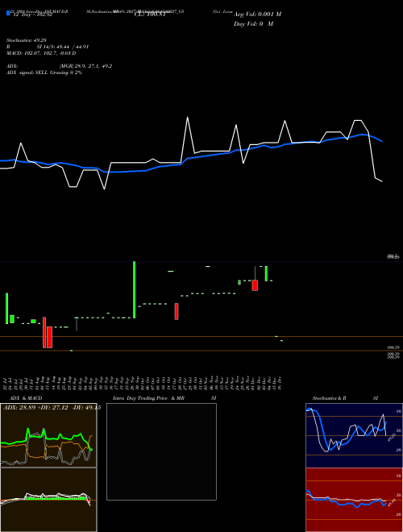The height and width of the screenshot is (532, 403).
Task: Click the 'ADX: 28.89 +DY: 27.12 -DY: 49.15' readout
Action: [x=52, y=408]
